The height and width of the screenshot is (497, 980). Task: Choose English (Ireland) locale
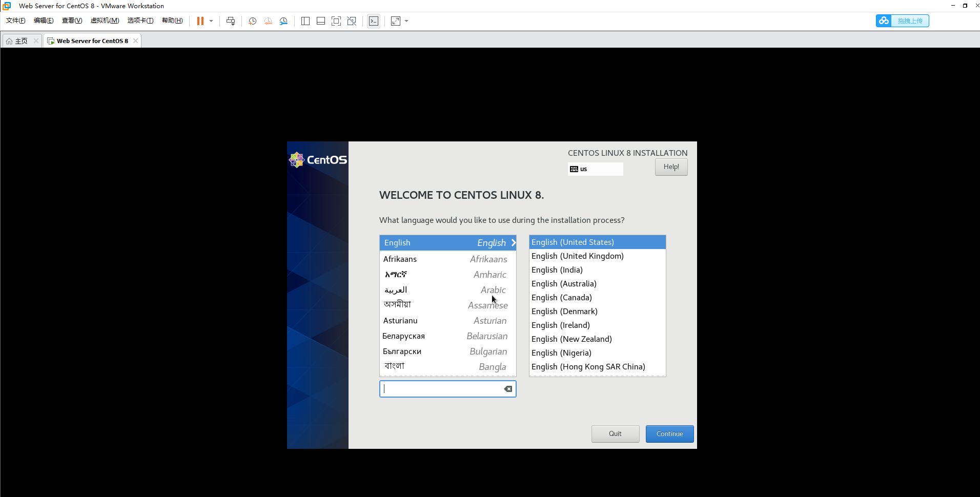coord(598,325)
